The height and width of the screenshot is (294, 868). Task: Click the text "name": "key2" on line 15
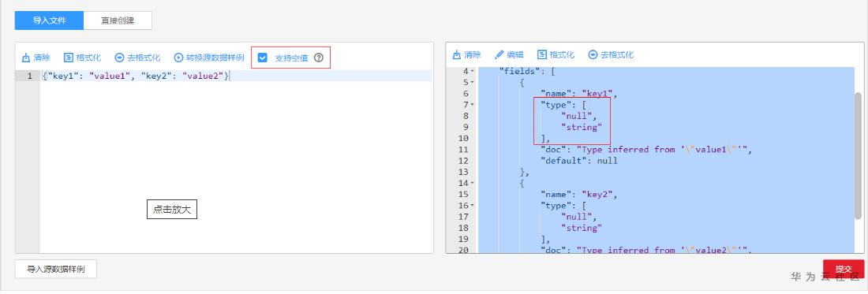click(578, 195)
